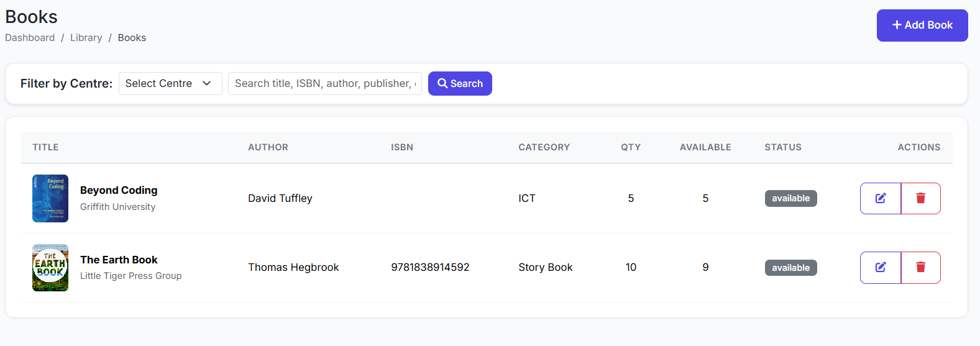Click the magnifier Search button
Image resolution: width=980 pixels, height=346 pixels.
[x=460, y=83]
